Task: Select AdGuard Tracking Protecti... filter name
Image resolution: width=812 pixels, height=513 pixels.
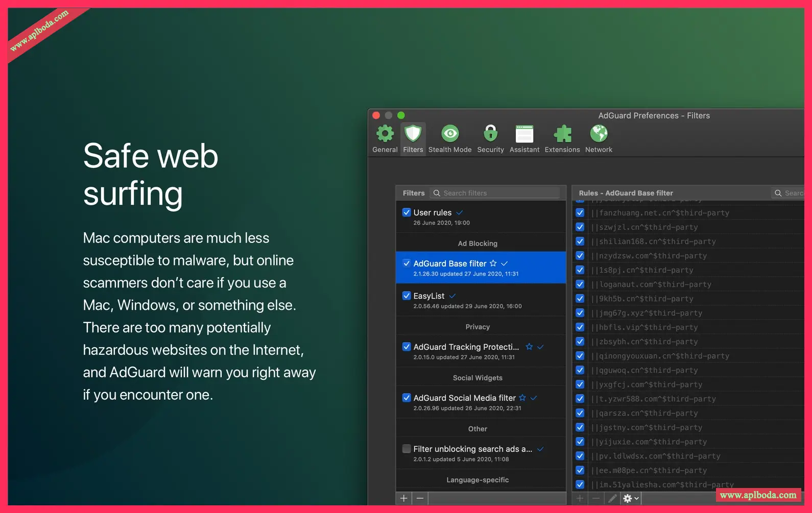Action: pyautogui.click(x=466, y=347)
